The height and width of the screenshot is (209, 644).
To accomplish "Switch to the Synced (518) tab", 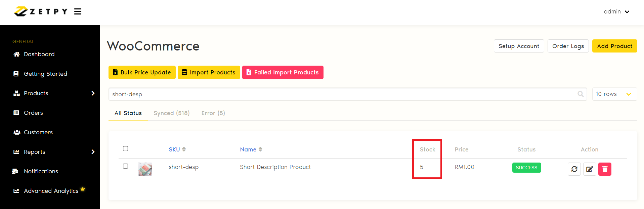I will click(x=171, y=113).
